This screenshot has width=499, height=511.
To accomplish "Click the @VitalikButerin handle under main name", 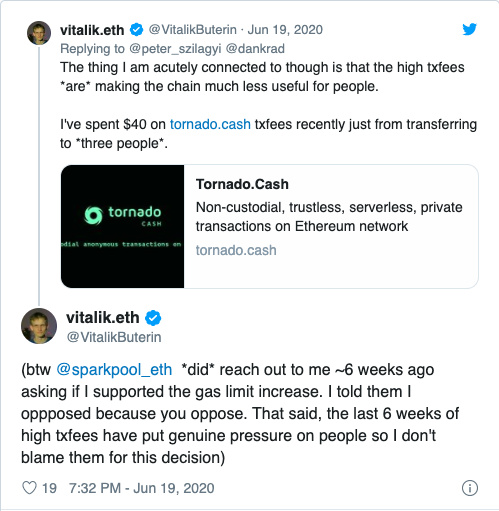I will [114, 337].
